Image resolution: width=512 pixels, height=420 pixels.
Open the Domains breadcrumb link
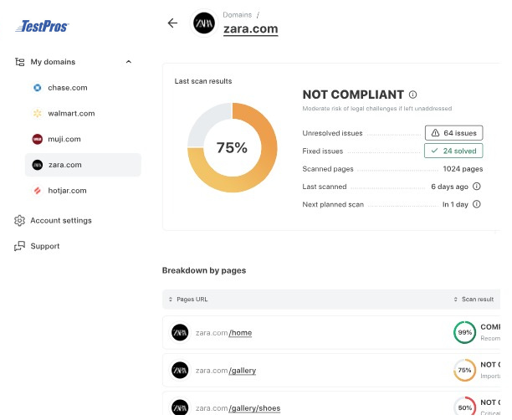pos(238,15)
